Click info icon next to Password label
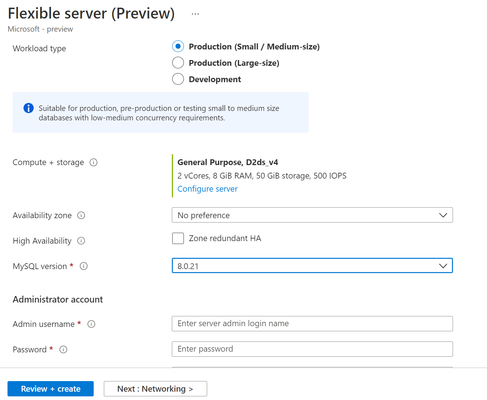This screenshot has height=400, width=487. [63, 349]
